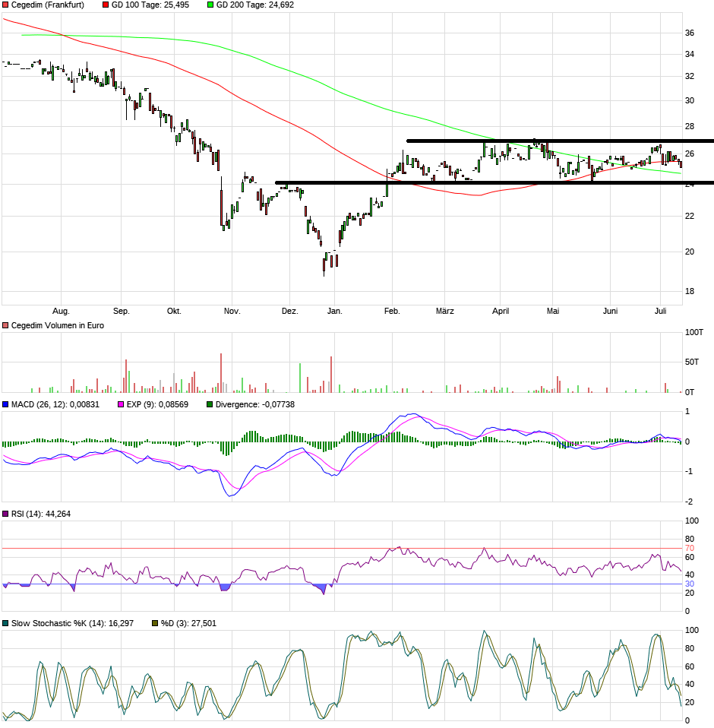714x728 pixels.
Task: Click the volume axis label 0T
Action: (x=690, y=392)
